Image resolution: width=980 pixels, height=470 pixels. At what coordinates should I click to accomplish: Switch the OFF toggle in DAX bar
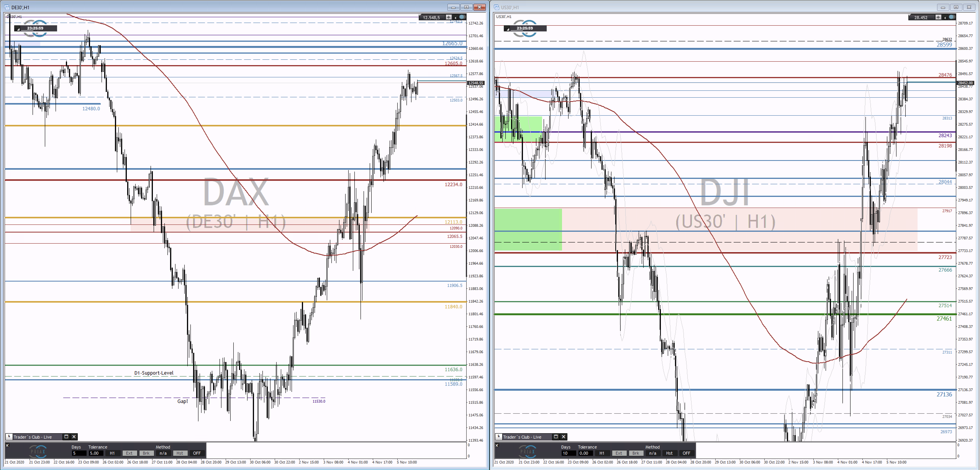(197, 453)
